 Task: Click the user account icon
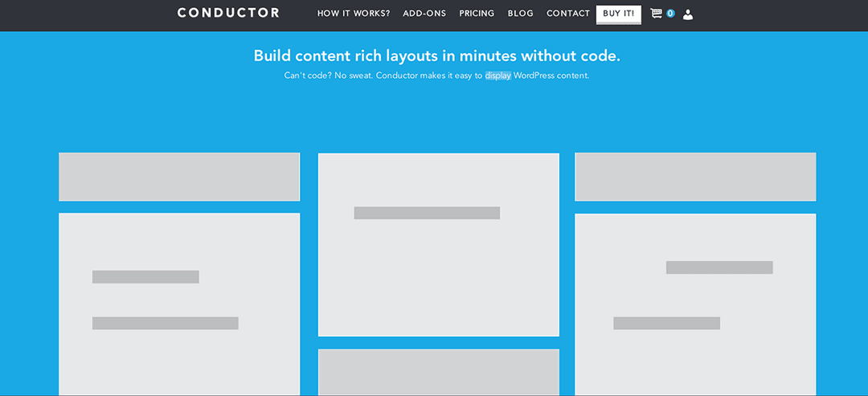pos(687,14)
